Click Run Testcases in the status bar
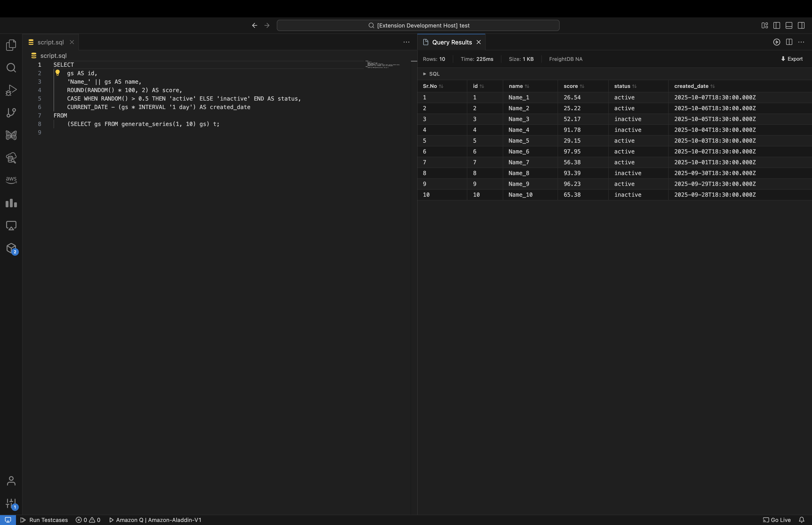 tap(44, 520)
